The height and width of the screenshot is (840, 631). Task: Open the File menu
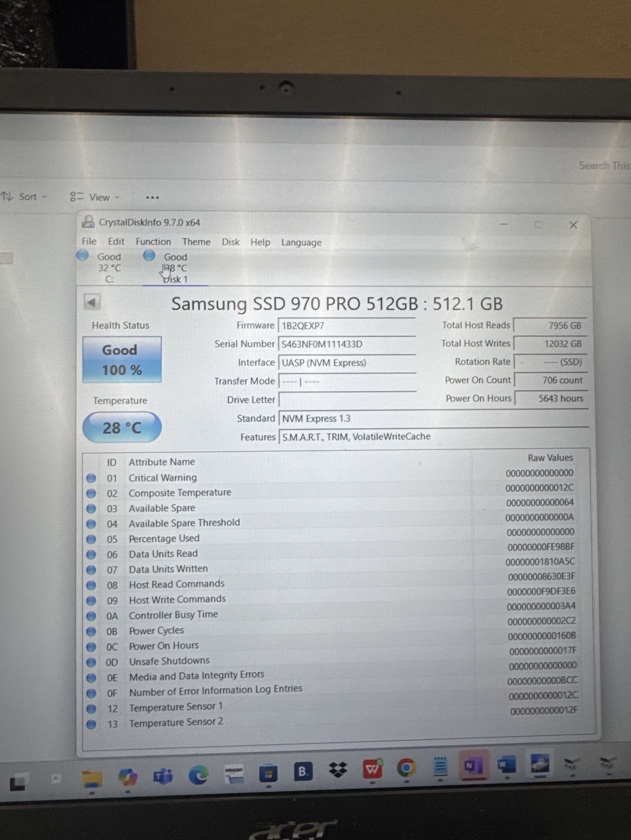(x=89, y=242)
